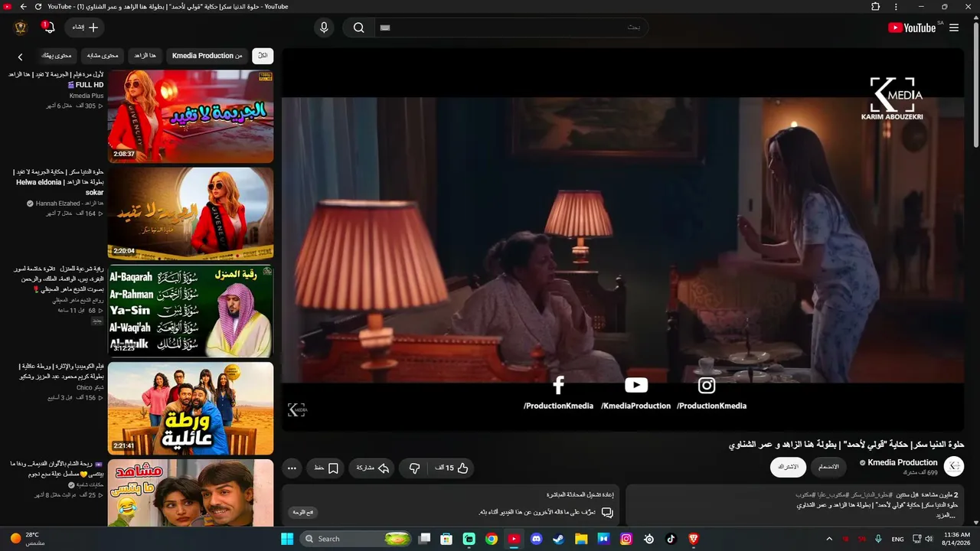The image size is (980, 551).
Task: Switch the ENG input language indicator
Action: click(x=897, y=539)
